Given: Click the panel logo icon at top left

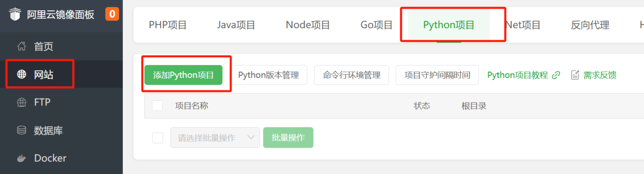Looking at the screenshot, I should click(x=15, y=14).
